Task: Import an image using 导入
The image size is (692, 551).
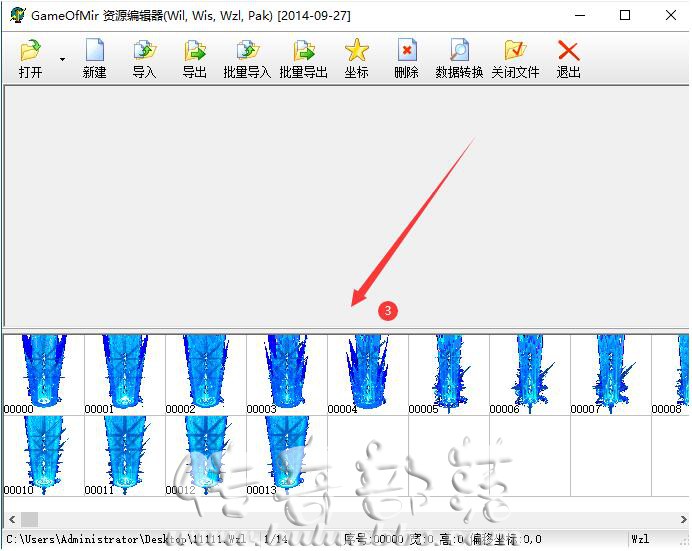Action: (x=145, y=59)
